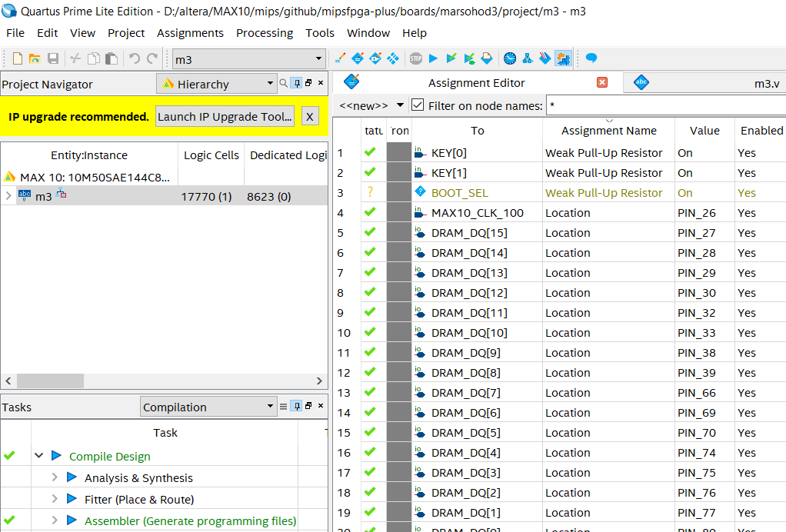Open the Edit menu
The width and height of the screenshot is (786, 532).
coord(47,33)
